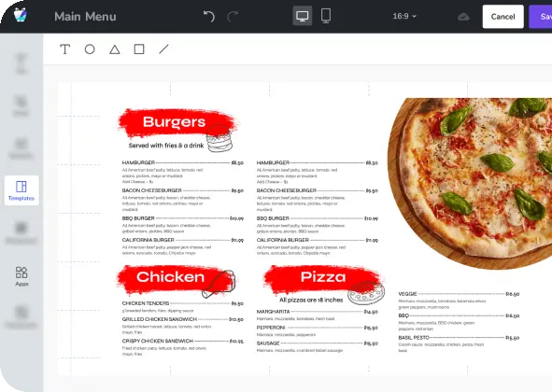Click the Cancel button

pyautogui.click(x=503, y=17)
